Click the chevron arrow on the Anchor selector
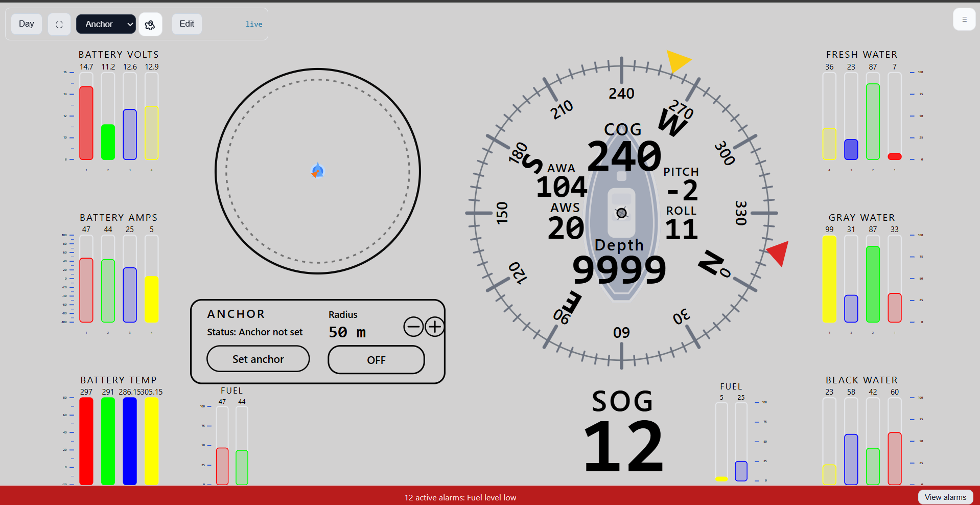 click(130, 24)
